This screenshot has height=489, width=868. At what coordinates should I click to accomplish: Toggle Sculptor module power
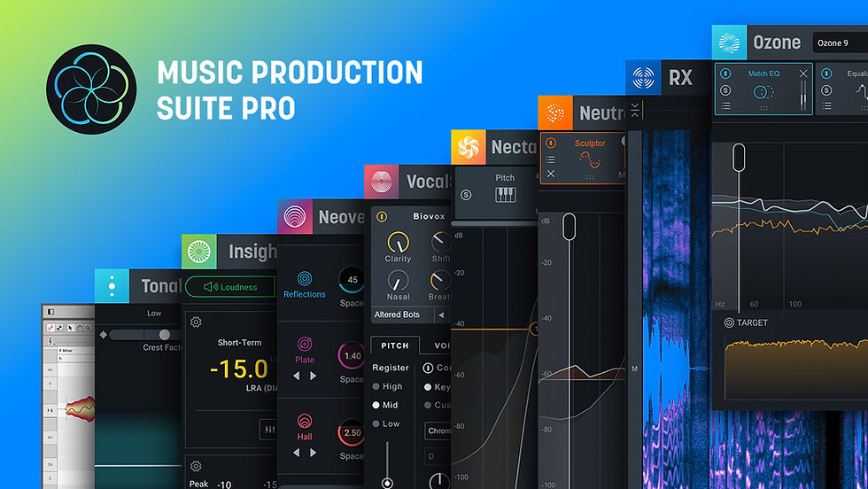(550, 143)
